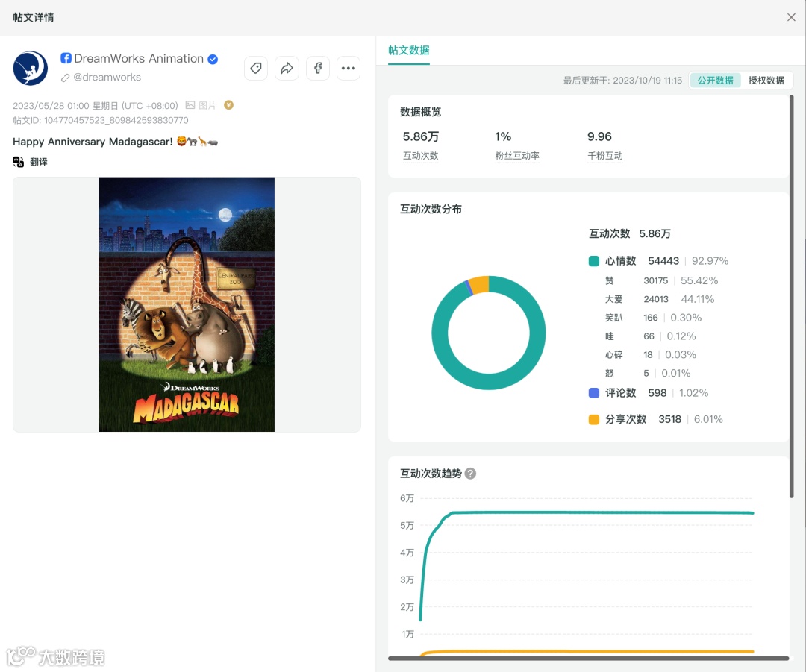
Task: Click the 哇 66 row
Action: click(650, 336)
